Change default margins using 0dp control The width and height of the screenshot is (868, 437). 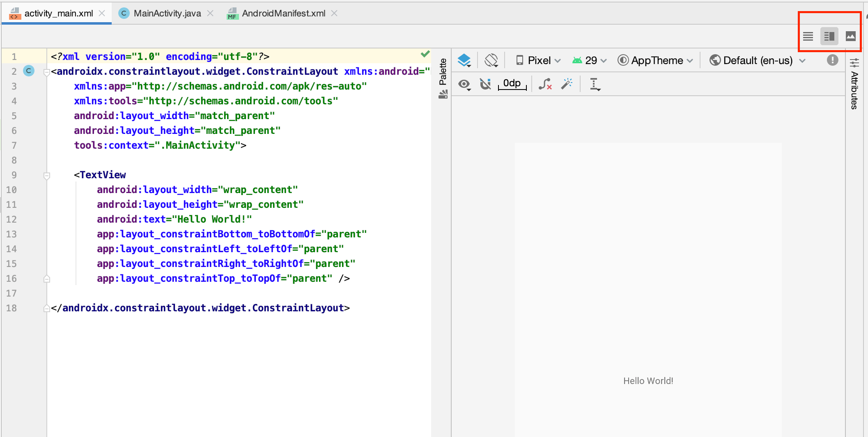512,83
